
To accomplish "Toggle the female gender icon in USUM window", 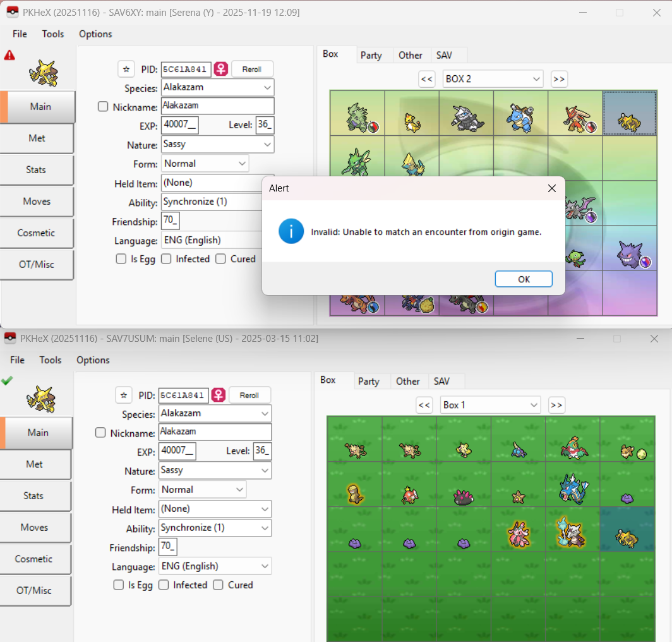I will (x=218, y=396).
